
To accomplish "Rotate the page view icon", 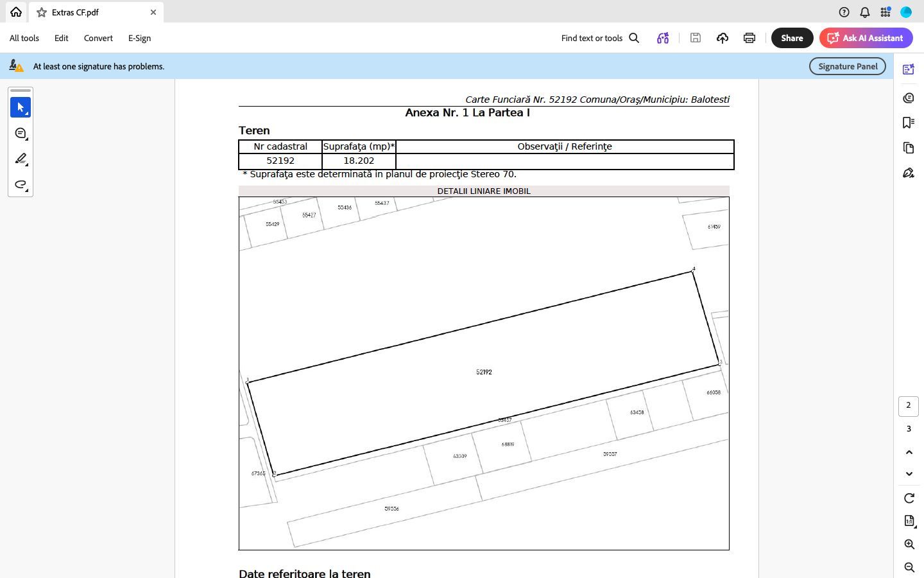I will (x=909, y=498).
